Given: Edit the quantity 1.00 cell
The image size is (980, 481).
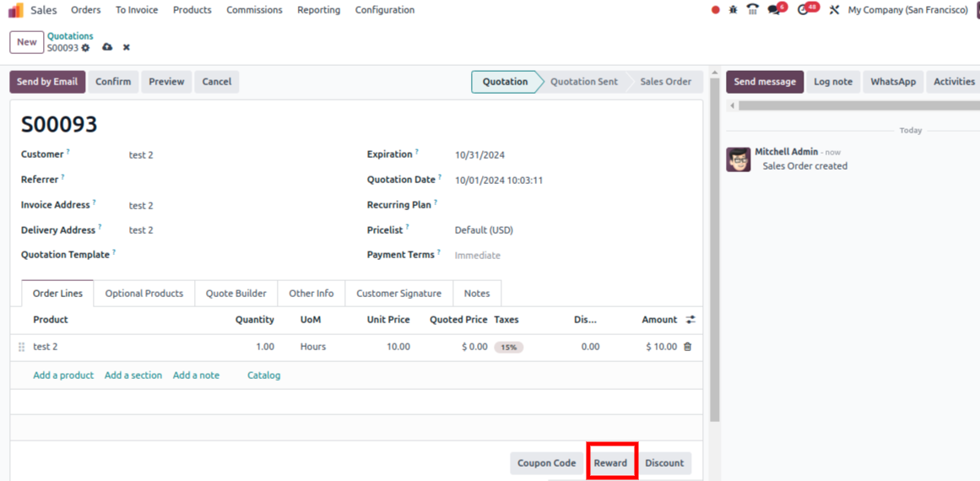Looking at the screenshot, I should click(264, 347).
